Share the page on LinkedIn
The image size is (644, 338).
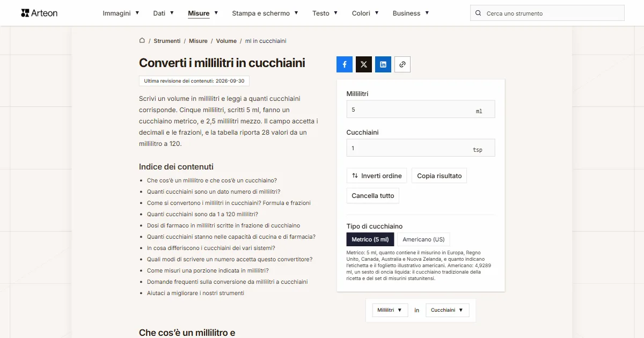(383, 64)
